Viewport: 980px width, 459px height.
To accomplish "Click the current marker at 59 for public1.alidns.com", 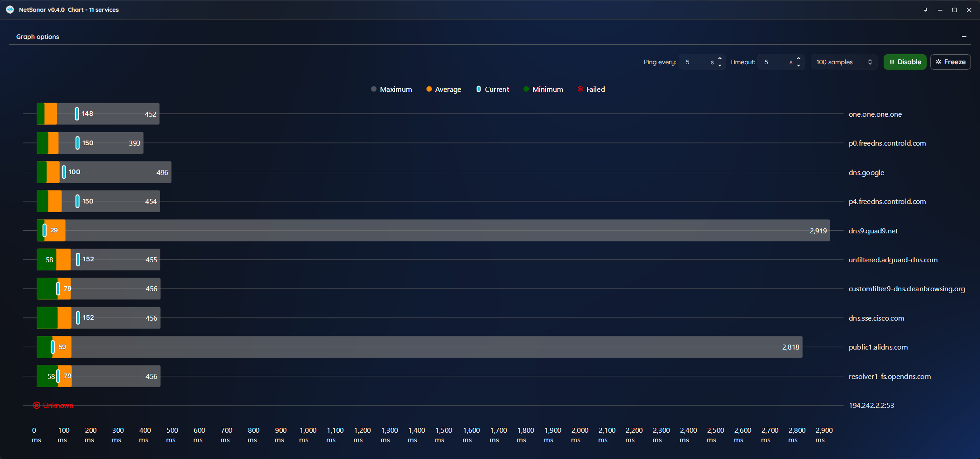I will 52,347.
